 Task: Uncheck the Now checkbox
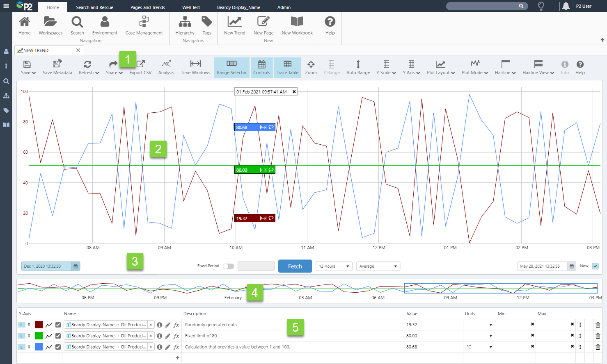point(595,266)
